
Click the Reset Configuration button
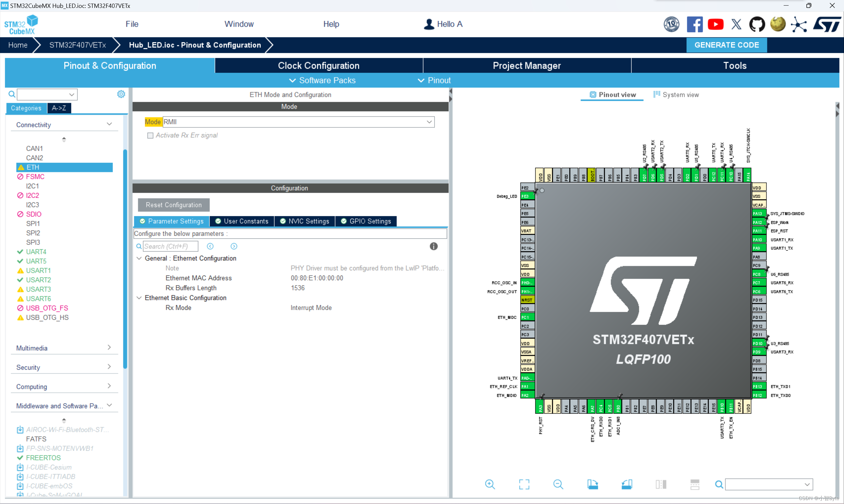[173, 205]
